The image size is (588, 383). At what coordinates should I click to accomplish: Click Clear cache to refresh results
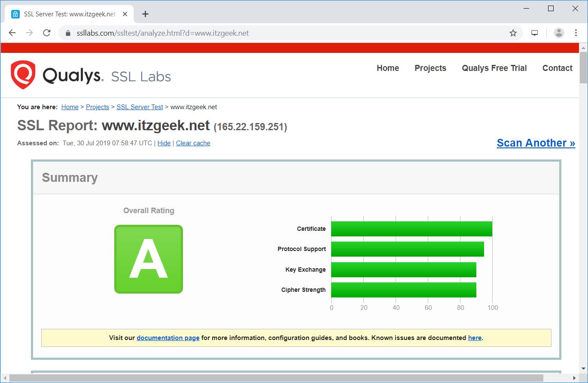coord(193,143)
